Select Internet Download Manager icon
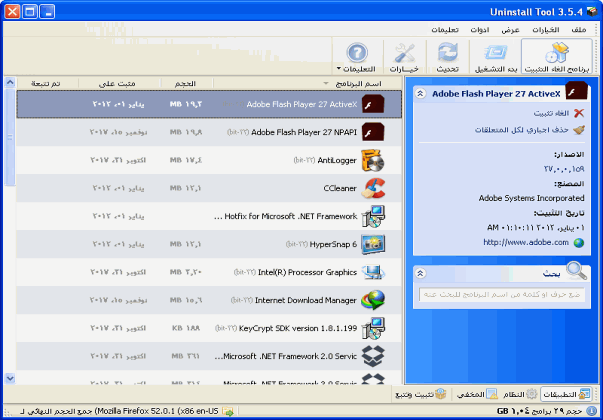This screenshot has height=420, width=603. (373, 300)
